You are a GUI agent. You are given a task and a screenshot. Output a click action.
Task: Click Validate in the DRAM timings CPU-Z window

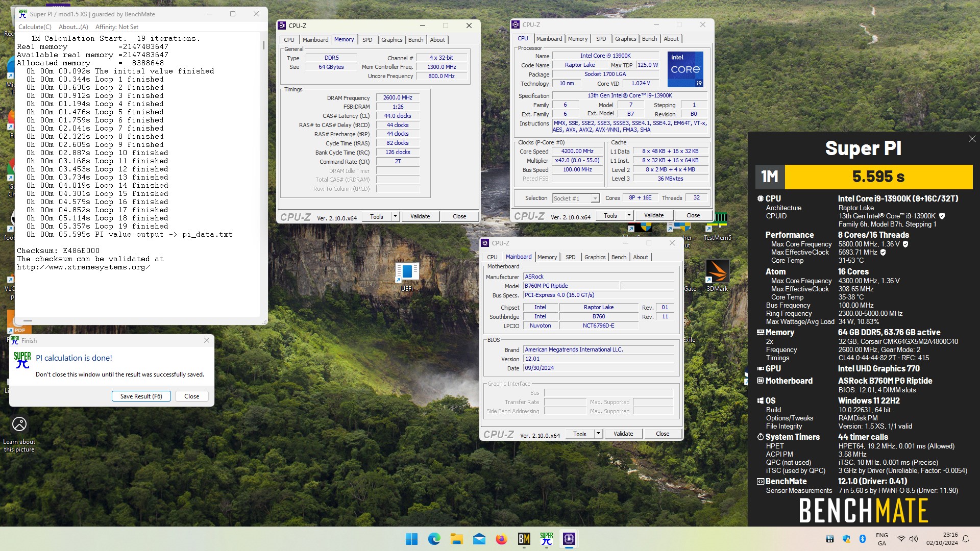point(420,216)
